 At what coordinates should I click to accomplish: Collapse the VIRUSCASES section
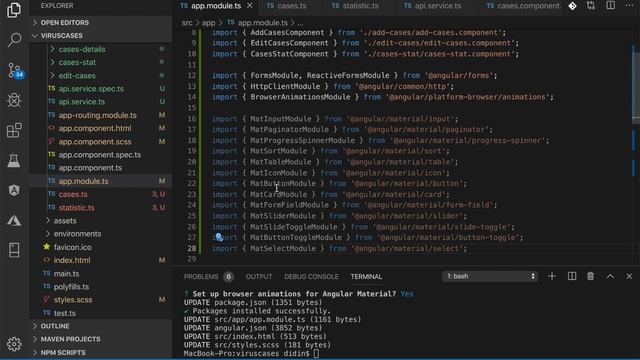pyautogui.click(x=100, y=36)
